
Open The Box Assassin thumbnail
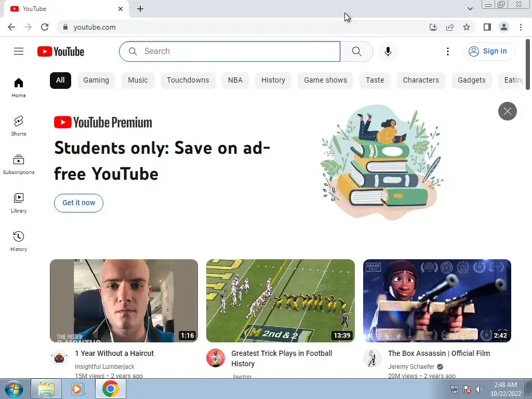pyautogui.click(x=437, y=301)
